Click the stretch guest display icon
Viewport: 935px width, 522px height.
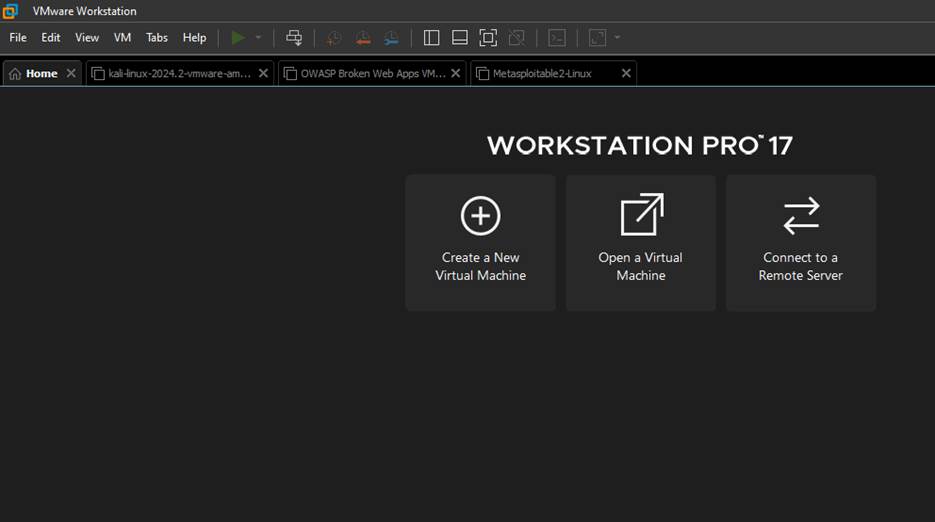[597, 38]
